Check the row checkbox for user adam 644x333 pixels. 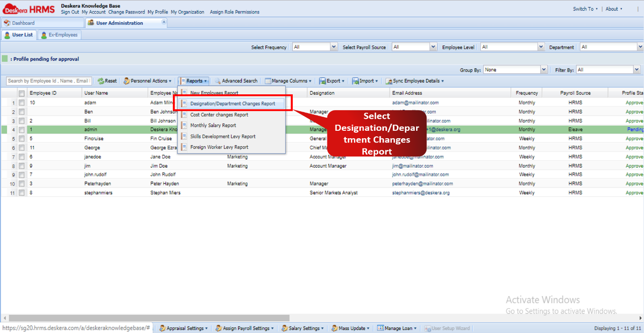pyautogui.click(x=21, y=102)
